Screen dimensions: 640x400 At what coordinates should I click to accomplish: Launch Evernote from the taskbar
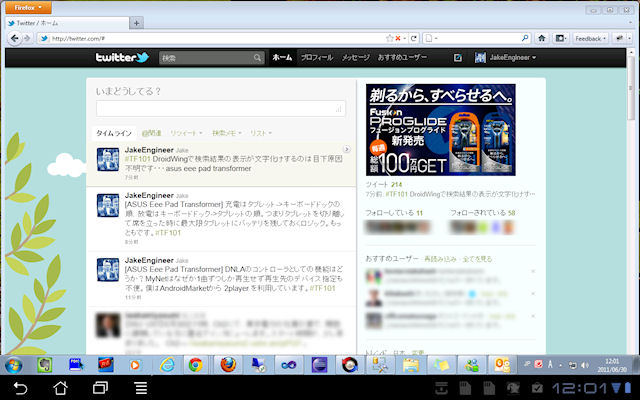tap(45, 365)
